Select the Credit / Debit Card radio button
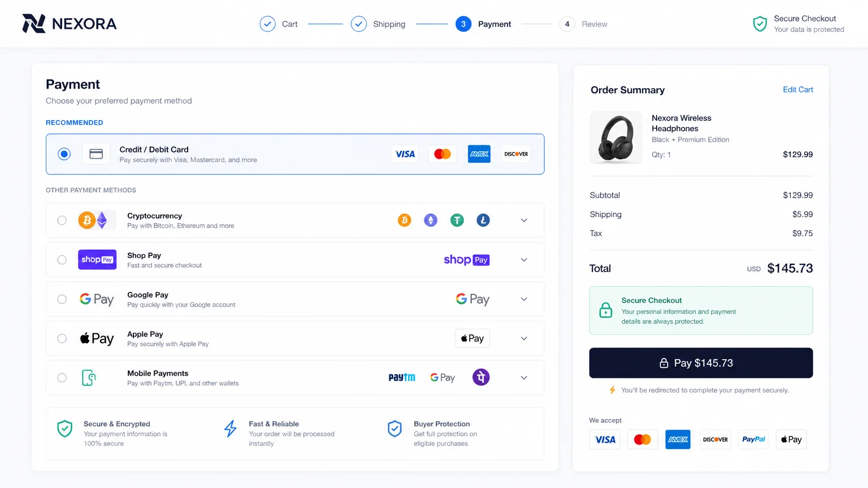Screen dimensions: 868x488 (64, 154)
